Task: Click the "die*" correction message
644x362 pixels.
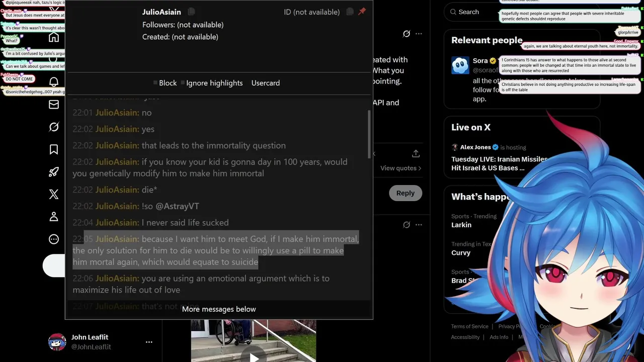Action: point(149,190)
